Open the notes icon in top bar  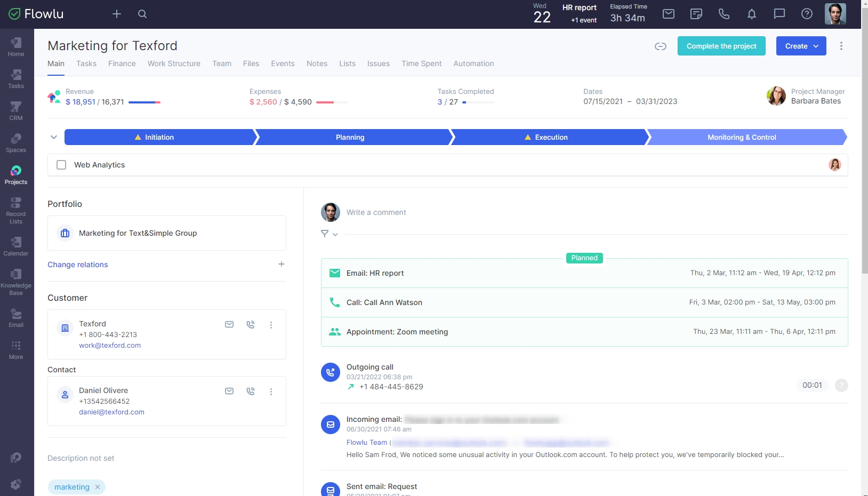click(x=696, y=14)
